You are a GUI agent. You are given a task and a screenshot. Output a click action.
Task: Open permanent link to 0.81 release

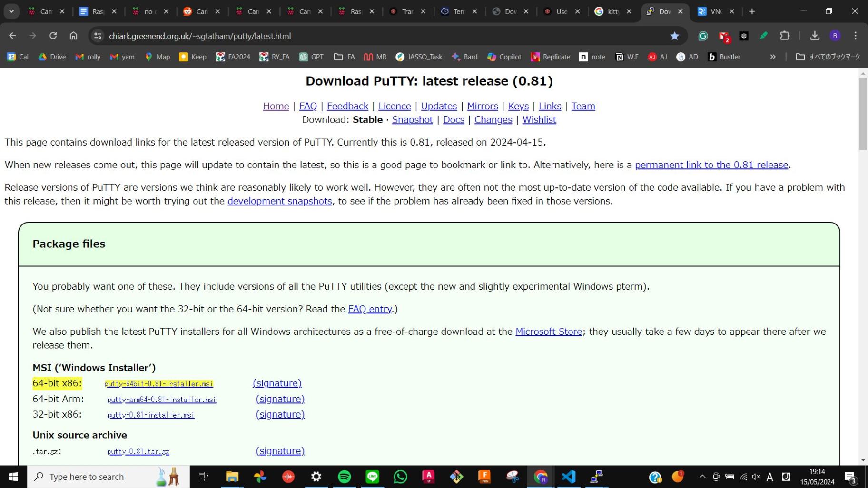click(x=711, y=165)
